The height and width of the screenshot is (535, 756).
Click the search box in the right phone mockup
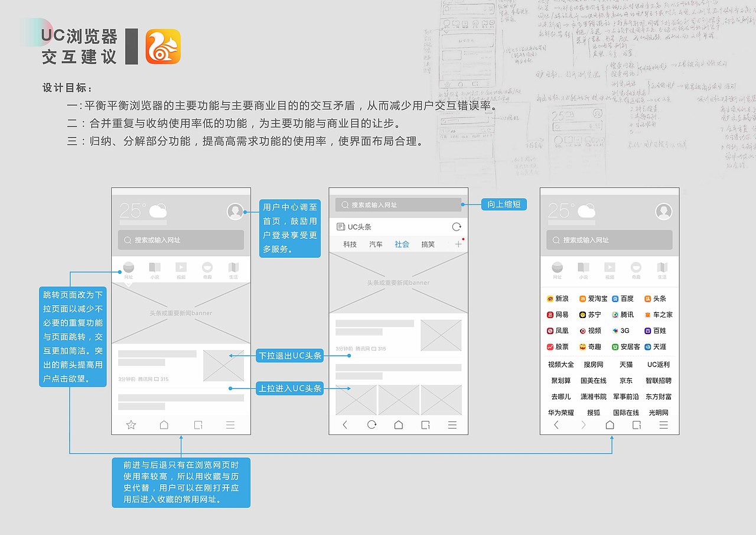point(610,240)
